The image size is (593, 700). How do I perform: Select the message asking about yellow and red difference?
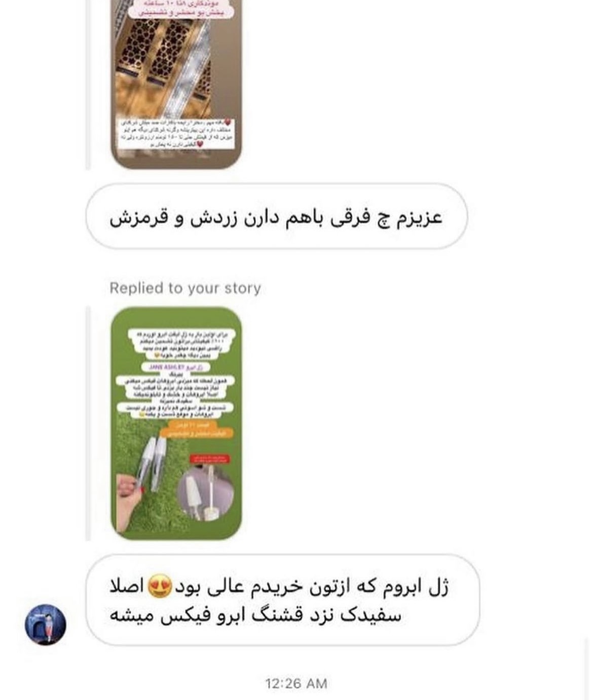tap(277, 216)
